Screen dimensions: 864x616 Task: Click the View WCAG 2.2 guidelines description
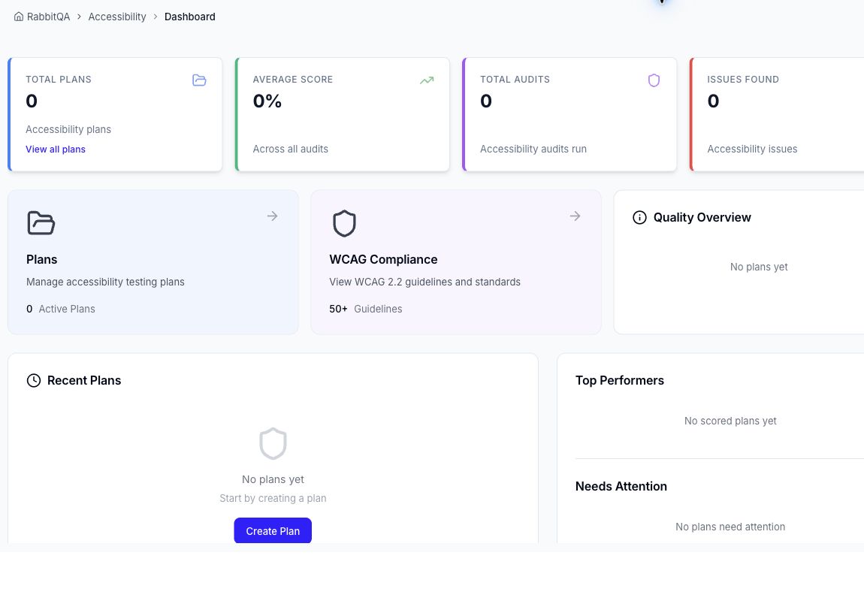(424, 282)
